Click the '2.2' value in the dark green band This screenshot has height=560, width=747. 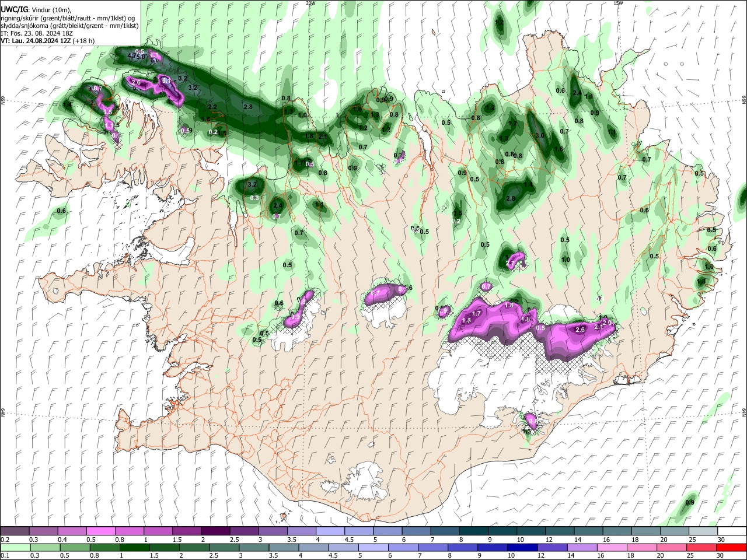coord(212,107)
